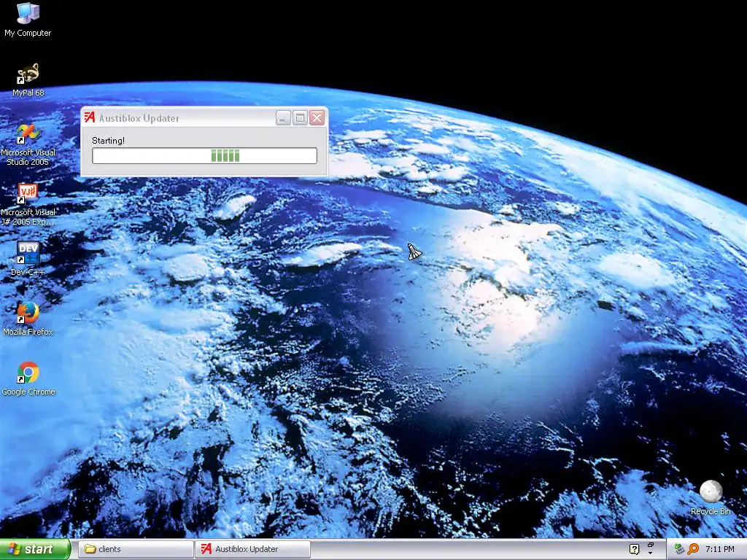Select the Google Chrome desktop icon
The width and height of the screenshot is (747, 560).
click(28, 378)
